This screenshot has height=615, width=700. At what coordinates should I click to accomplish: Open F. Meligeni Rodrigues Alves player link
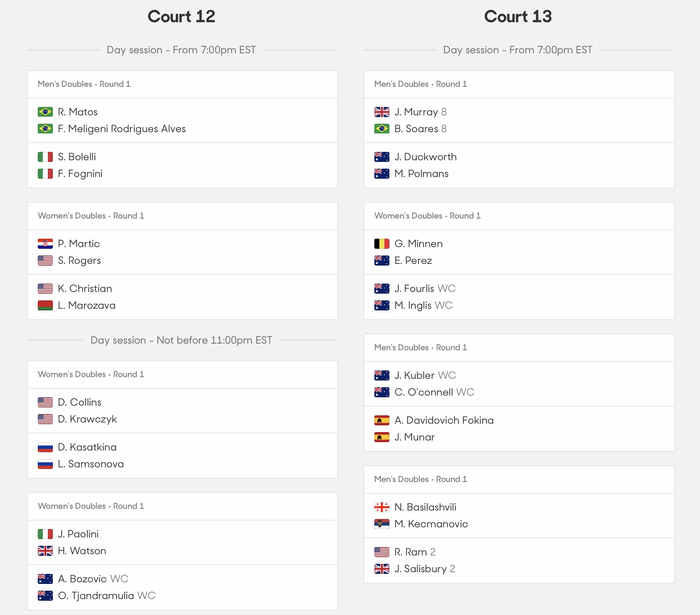pos(122,129)
